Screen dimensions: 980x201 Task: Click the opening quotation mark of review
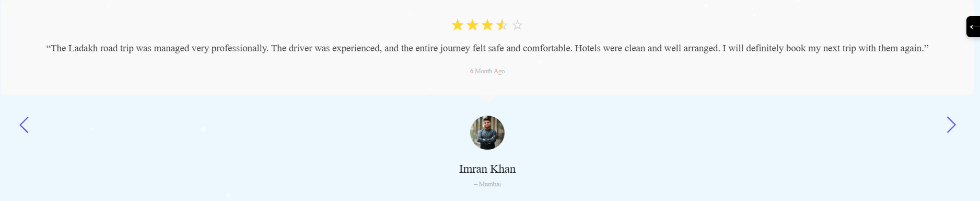tap(48, 47)
